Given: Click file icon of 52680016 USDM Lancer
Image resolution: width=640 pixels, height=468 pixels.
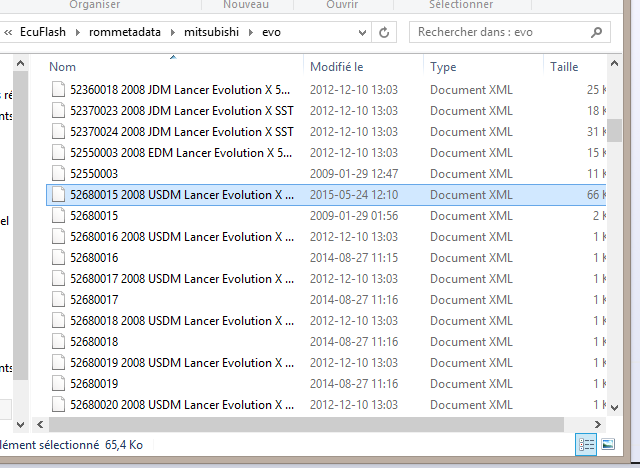Looking at the screenshot, I should (59, 236).
